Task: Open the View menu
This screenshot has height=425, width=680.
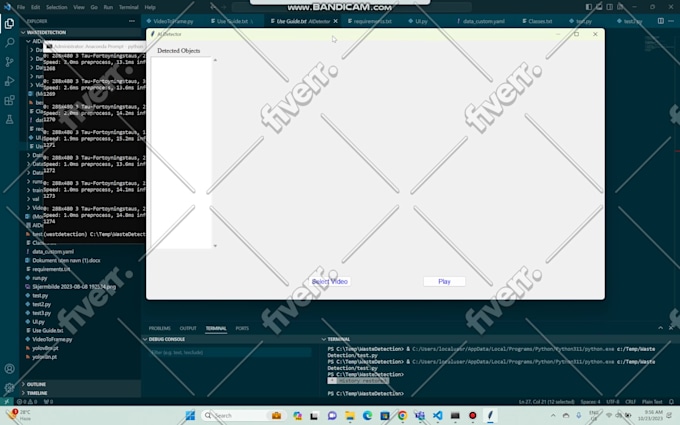Action: click(x=79, y=7)
